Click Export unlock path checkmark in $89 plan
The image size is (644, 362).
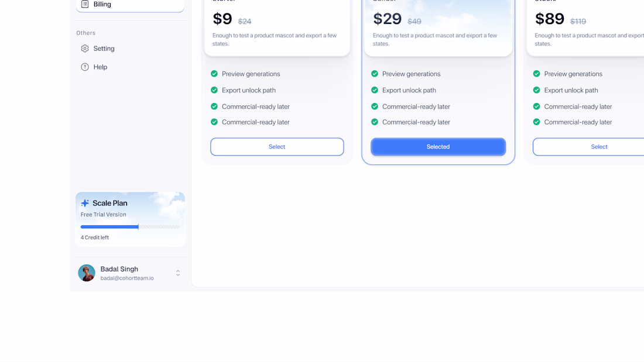536,90
